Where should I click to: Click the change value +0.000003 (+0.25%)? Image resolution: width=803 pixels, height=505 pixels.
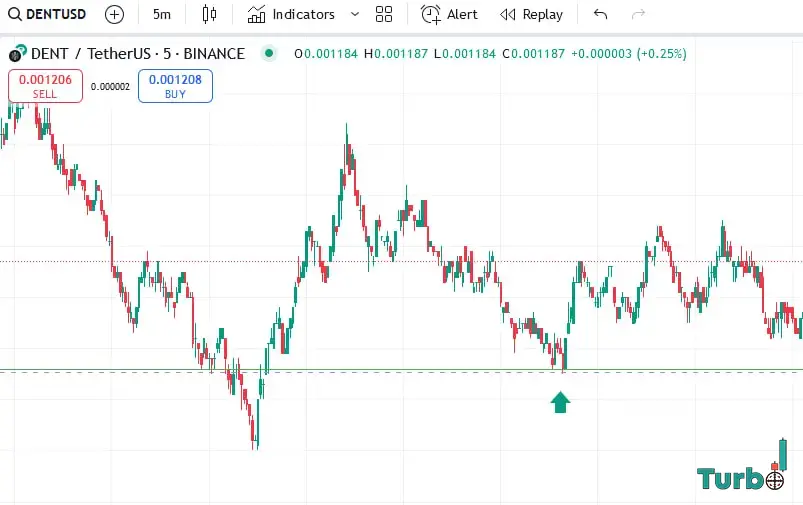coord(628,54)
